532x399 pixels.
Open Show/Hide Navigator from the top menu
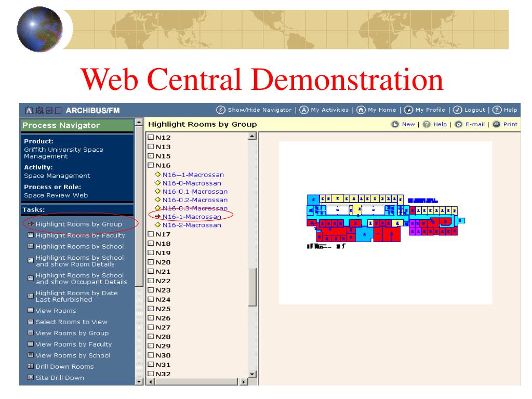(x=260, y=110)
